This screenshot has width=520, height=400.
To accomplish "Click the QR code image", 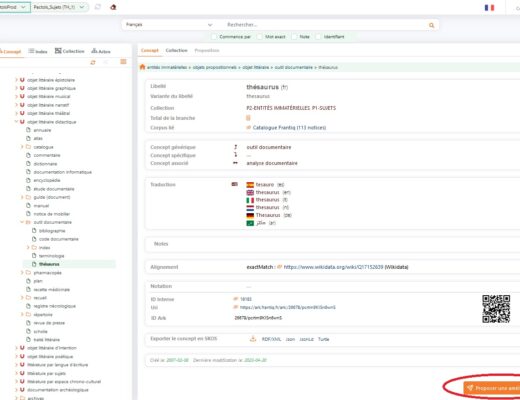I will coord(496,309).
